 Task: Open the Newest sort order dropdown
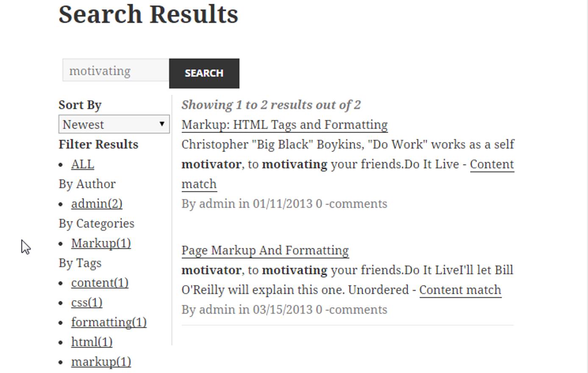coord(114,124)
